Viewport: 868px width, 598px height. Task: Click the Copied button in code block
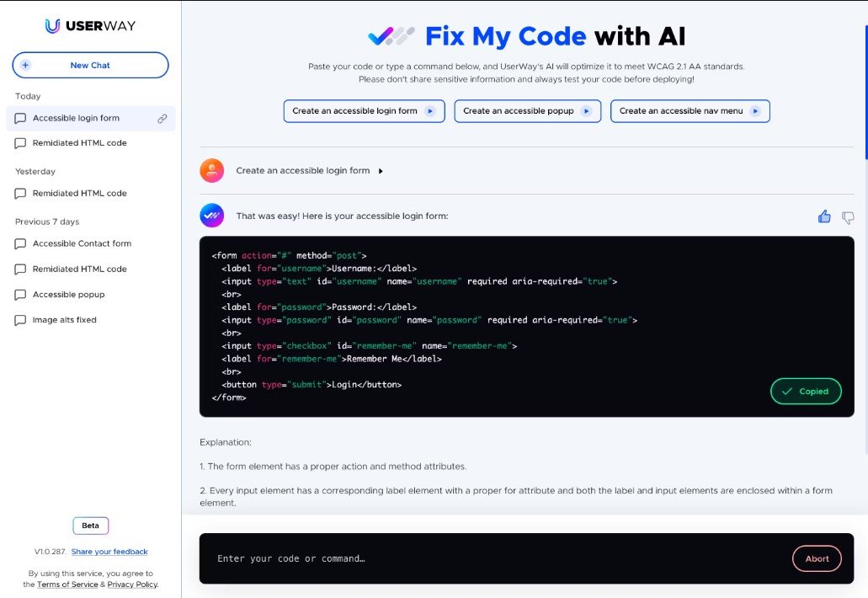click(x=806, y=392)
